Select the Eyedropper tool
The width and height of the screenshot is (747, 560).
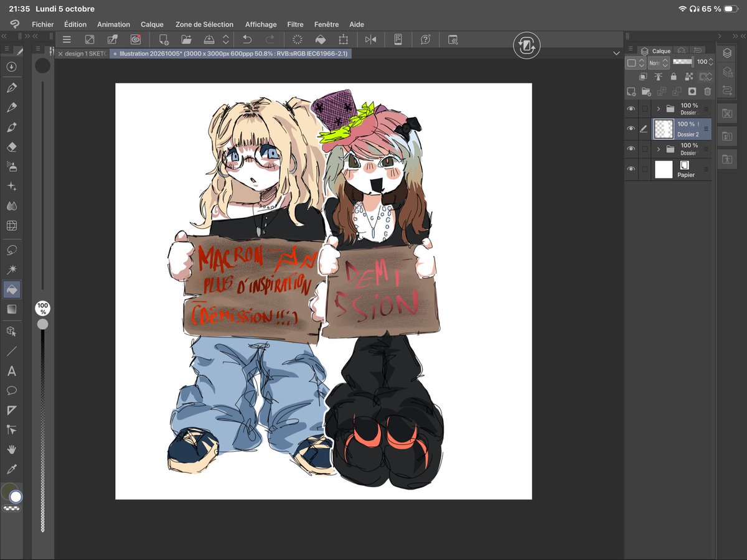(11, 469)
